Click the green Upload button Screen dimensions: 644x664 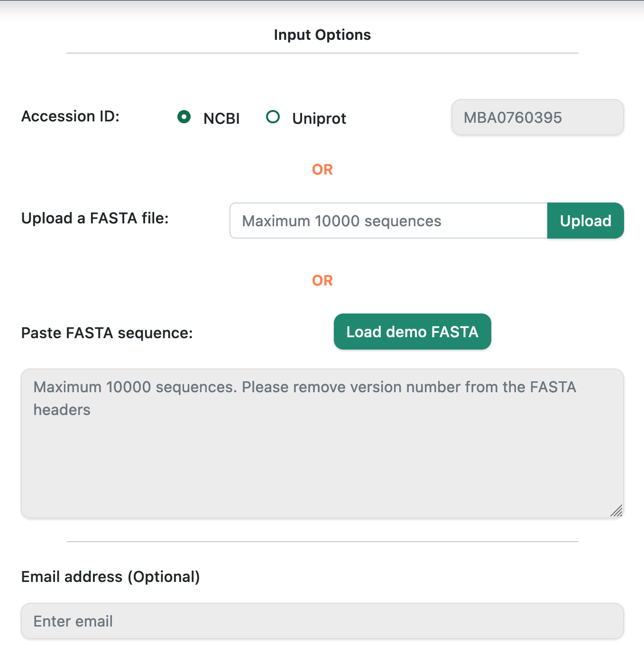585,221
